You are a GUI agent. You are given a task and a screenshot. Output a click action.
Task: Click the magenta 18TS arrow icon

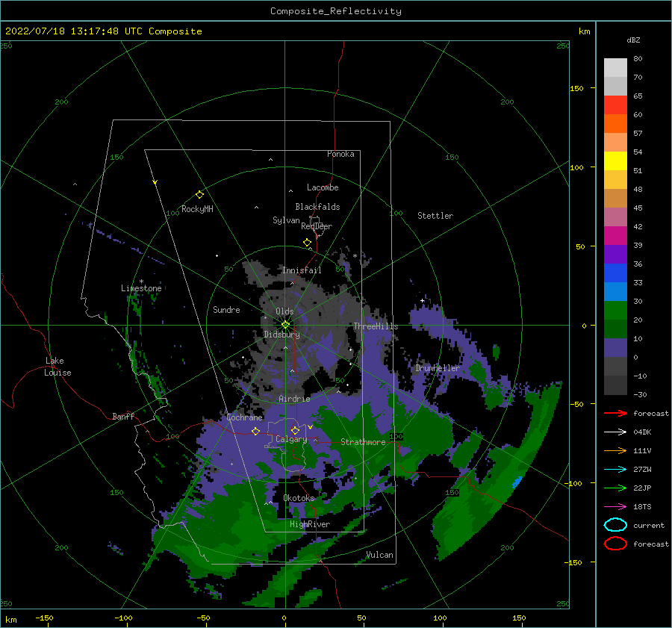pyautogui.click(x=615, y=507)
